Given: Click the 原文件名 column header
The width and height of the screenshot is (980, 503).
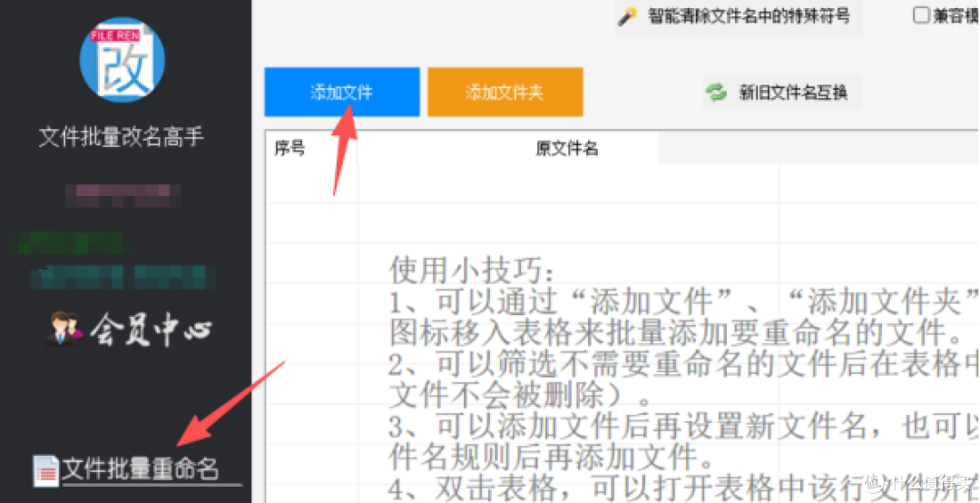Looking at the screenshot, I should click(x=567, y=148).
